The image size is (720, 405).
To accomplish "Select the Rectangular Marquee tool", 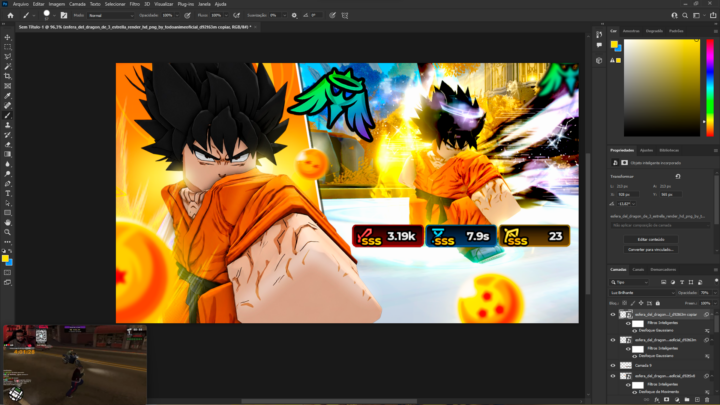I will [7, 47].
